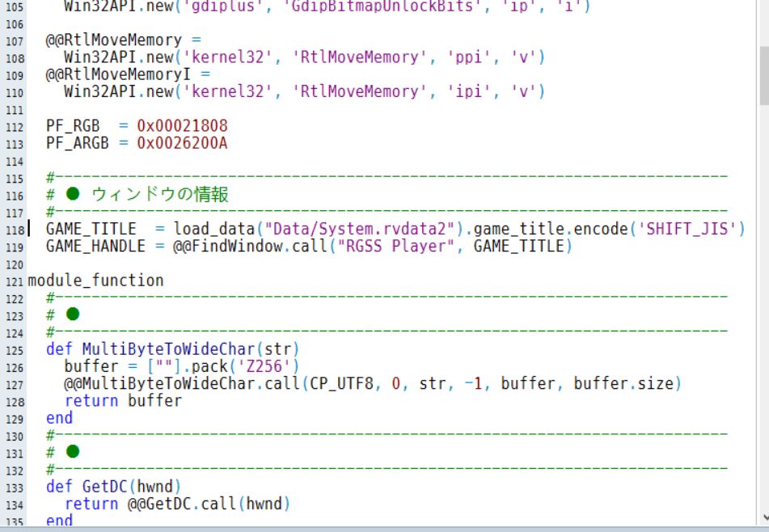This screenshot has height=532, width=769.
Task: Click the comment ウィンドウの情報
Action: pos(160,194)
